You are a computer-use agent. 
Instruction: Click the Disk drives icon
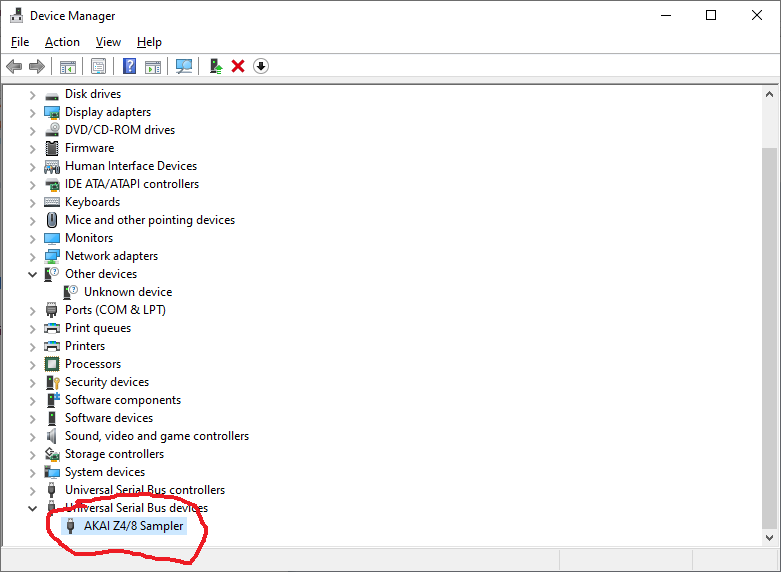click(x=52, y=95)
